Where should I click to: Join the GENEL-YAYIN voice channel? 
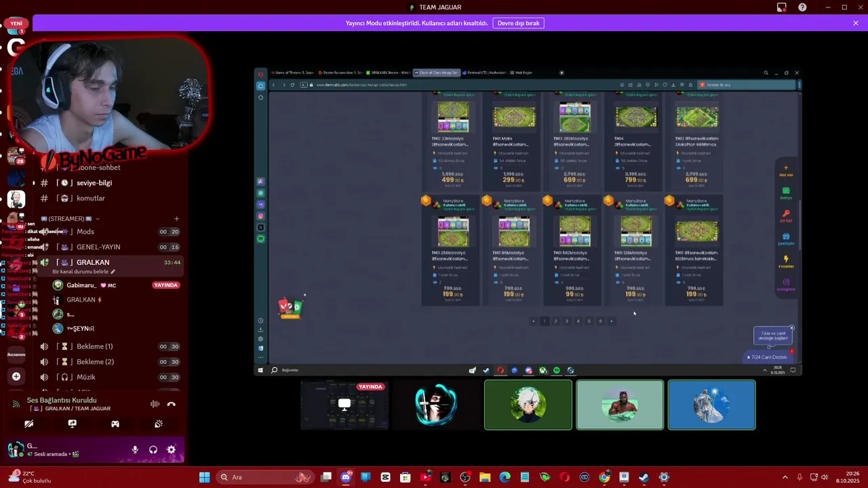point(108,247)
